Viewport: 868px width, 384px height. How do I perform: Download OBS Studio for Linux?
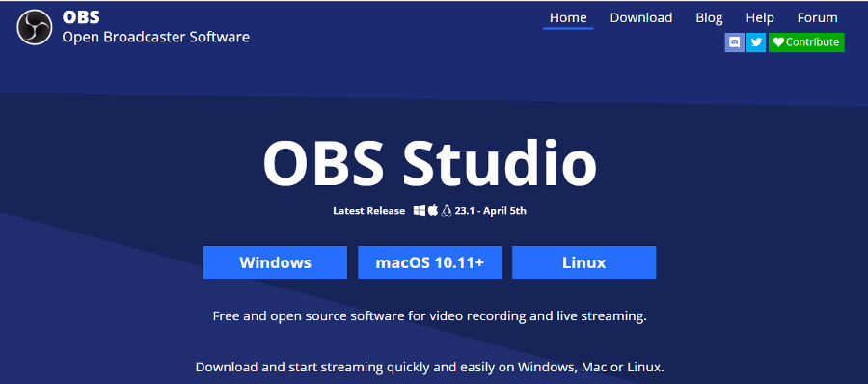pyautogui.click(x=584, y=262)
